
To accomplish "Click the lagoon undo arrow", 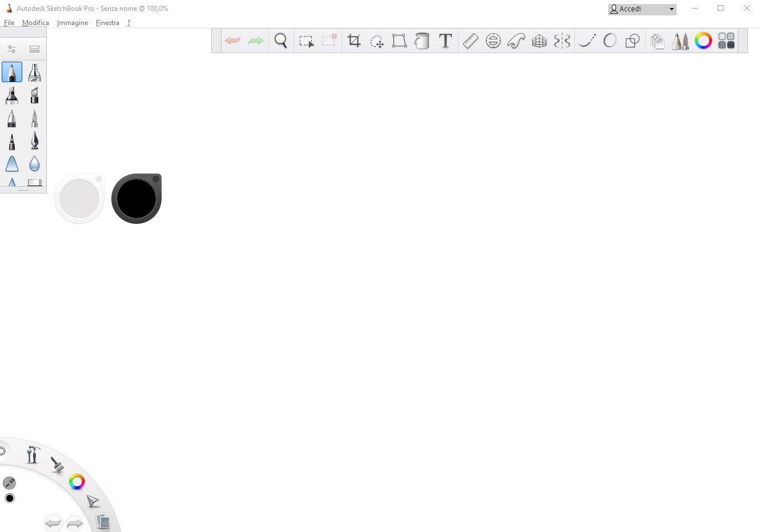I will (x=53, y=522).
